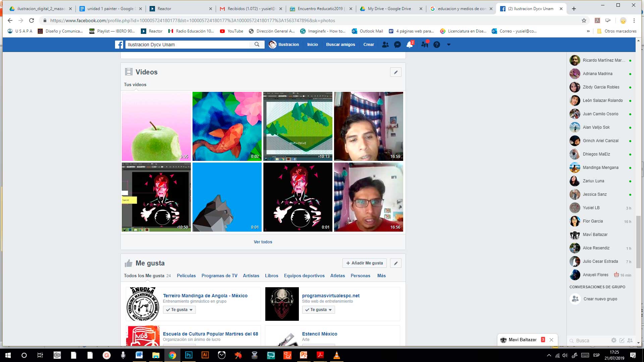Select Todos los Me gusta tab

point(147,276)
